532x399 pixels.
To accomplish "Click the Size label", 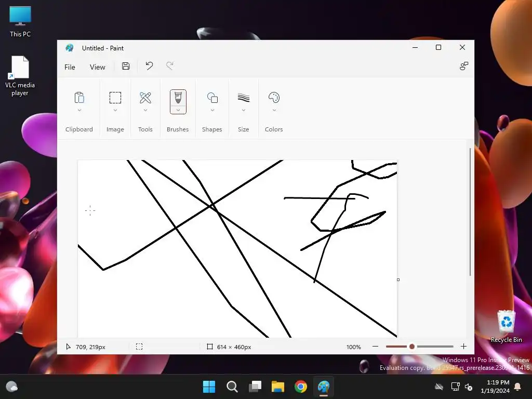I will click(243, 129).
